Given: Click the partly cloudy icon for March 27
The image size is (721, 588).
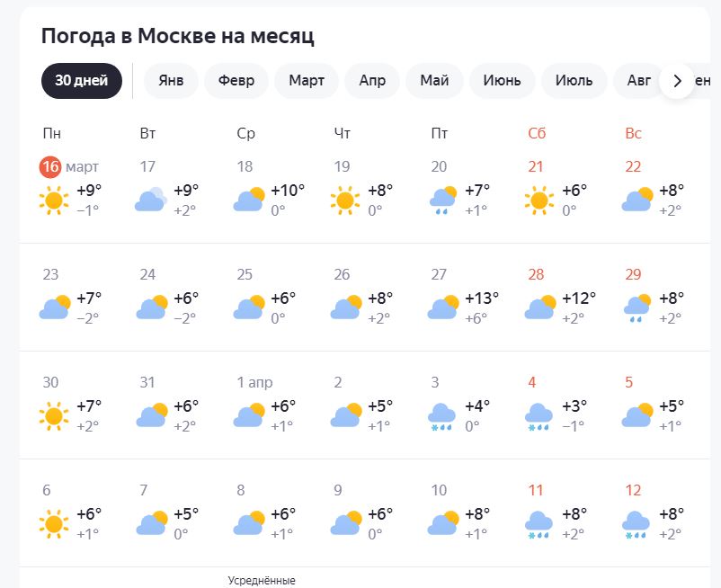Looking at the screenshot, I should tap(443, 307).
